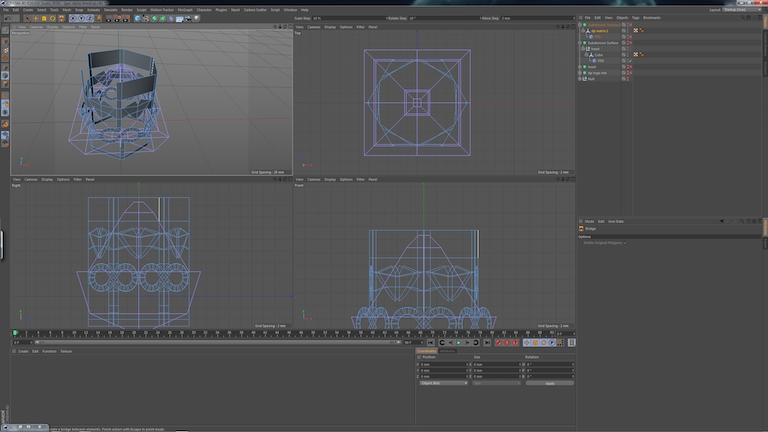Screen dimensions: 768x432
Task: Click the Object Manager search icon
Action: click(x=743, y=18)
